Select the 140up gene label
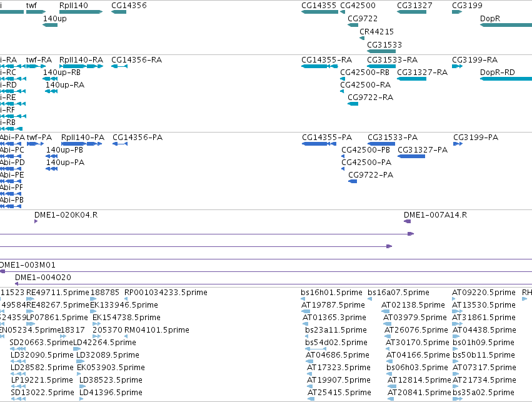The width and height of the screenshot is (532, 402). pos(54,19)
